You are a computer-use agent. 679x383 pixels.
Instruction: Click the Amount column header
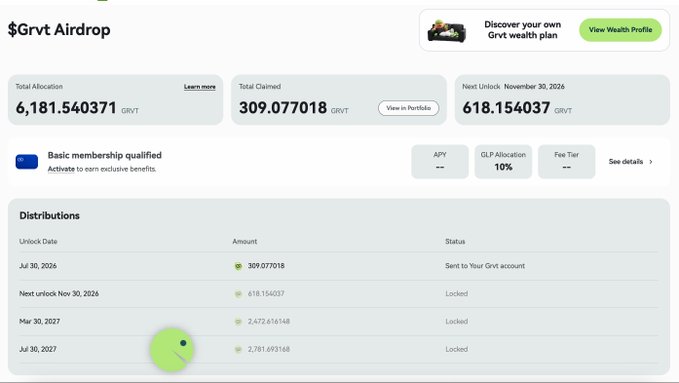(245, 241)
